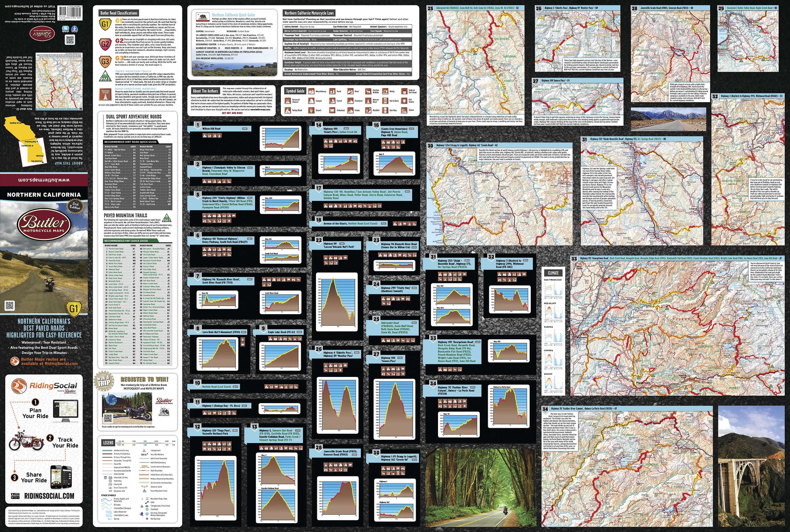This screenshot has width=790, height=532.
Task: Select the Caution Wildlife symbol icon
Action: coord(368,91)
